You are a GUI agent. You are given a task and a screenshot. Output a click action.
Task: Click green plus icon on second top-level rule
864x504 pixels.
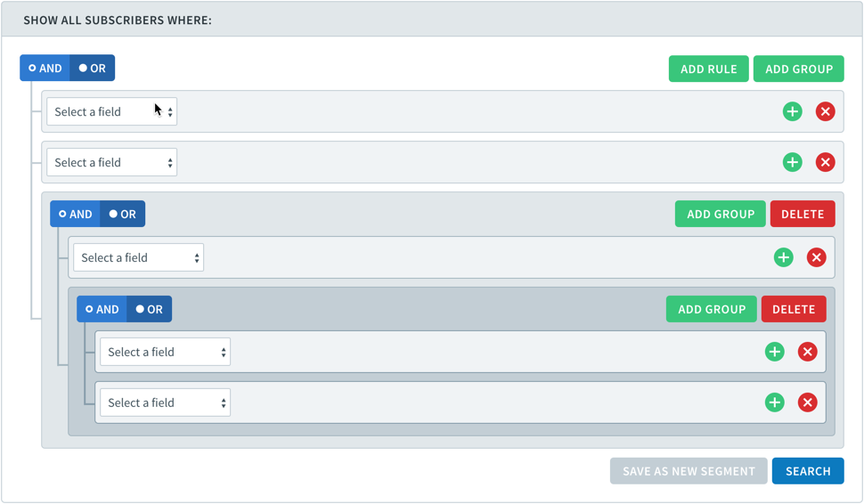coord(793,162)
